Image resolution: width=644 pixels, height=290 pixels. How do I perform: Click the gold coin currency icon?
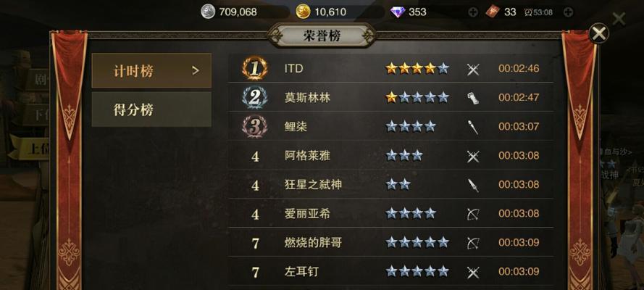pyautogui.click(x=303, y=12)
